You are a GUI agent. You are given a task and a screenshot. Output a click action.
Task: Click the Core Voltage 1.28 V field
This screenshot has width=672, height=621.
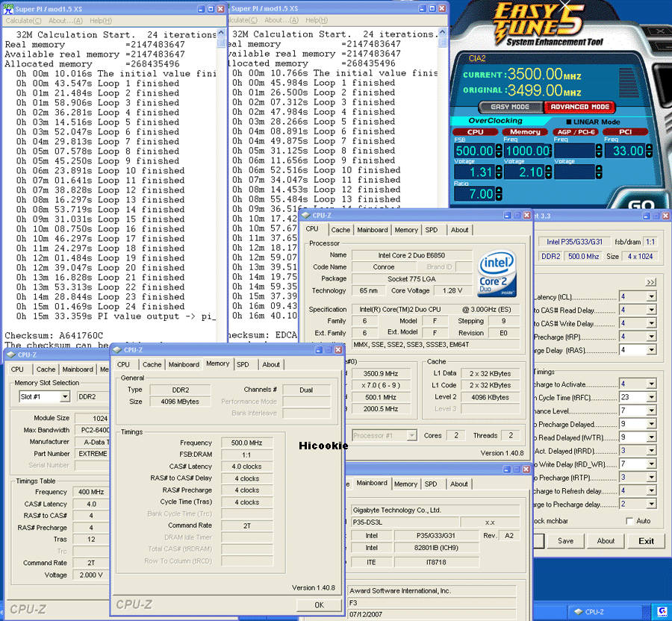(x=452, y=290)
